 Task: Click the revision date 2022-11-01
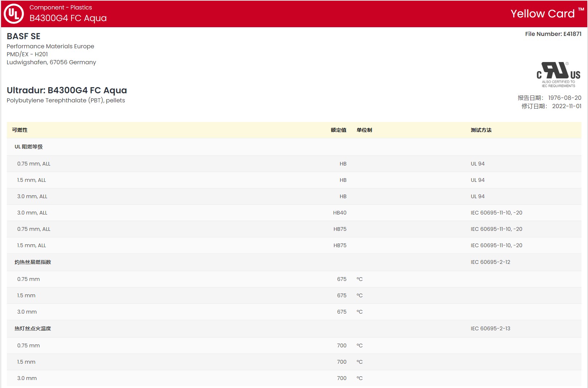point(567,106)
